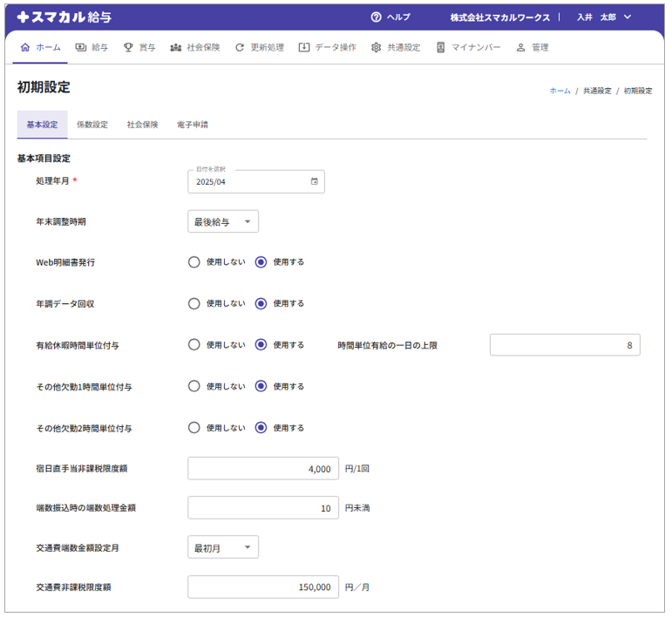
Task: Click the 宿日直手当非課税限度額 input field
Action: [x=263, y=469]
